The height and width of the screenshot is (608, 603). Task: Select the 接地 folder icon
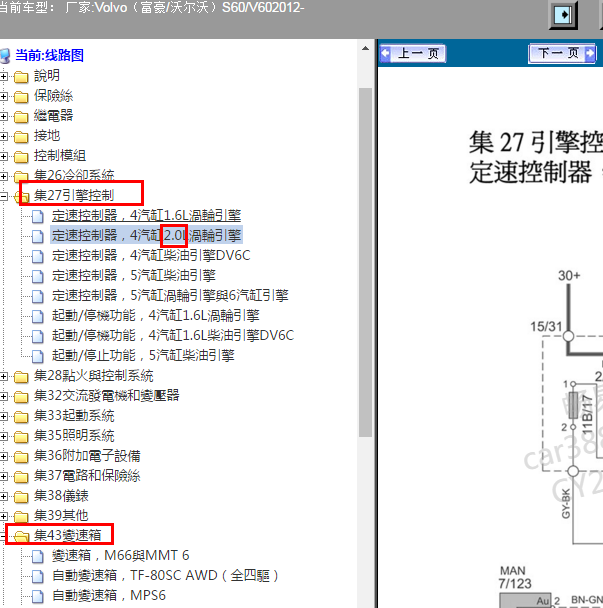click(21, 136)
